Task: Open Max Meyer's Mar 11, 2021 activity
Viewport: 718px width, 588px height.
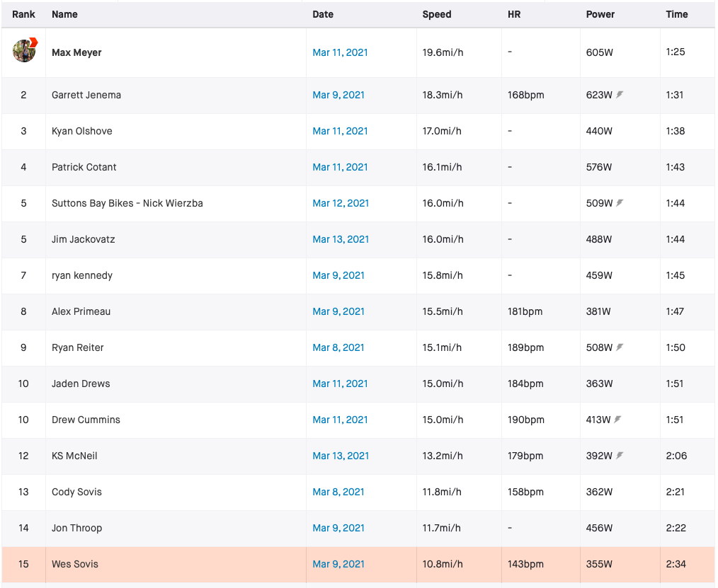Action: (x=340, y=52)
